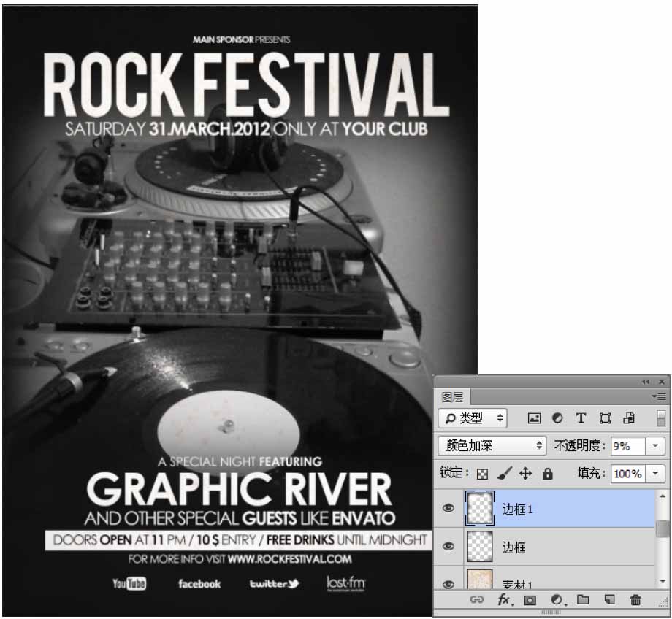Click the 不透明度 9% input field
This screenshot has width=672, height=619.
pyautogui.click(x=628, y=446)
